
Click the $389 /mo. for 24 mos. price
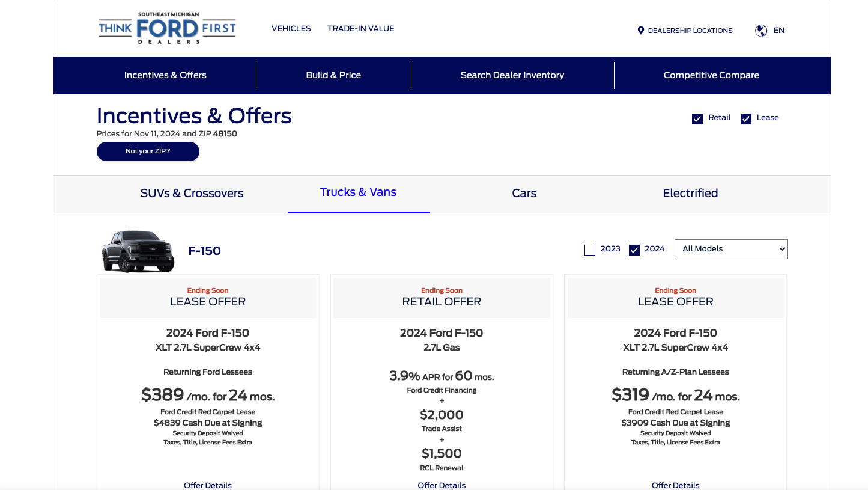click(208, 395)
